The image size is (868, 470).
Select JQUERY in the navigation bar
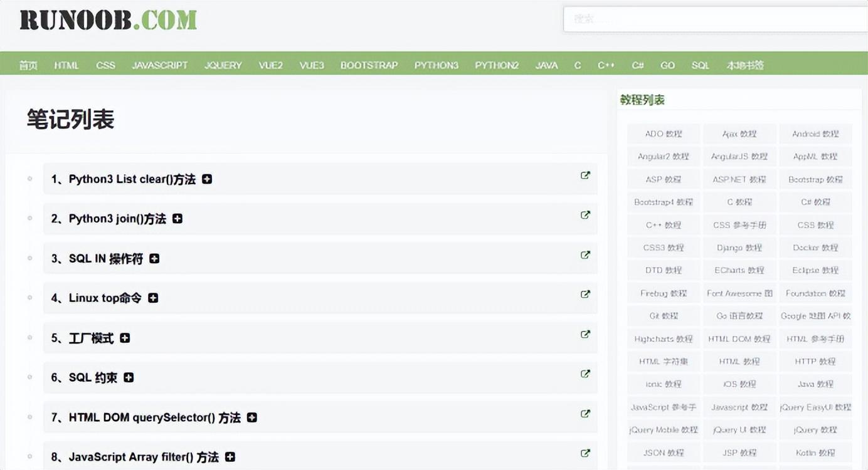pos(223,65)
